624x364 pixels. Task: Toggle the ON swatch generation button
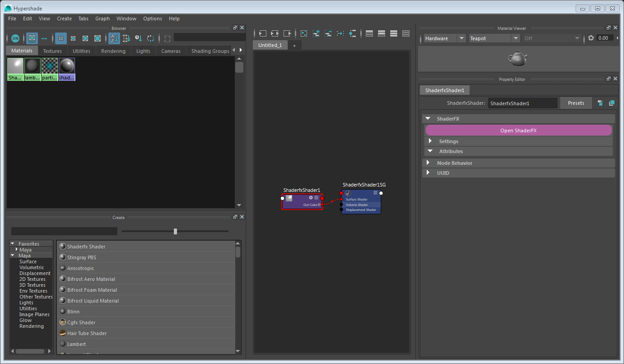(x=15, y=38)
